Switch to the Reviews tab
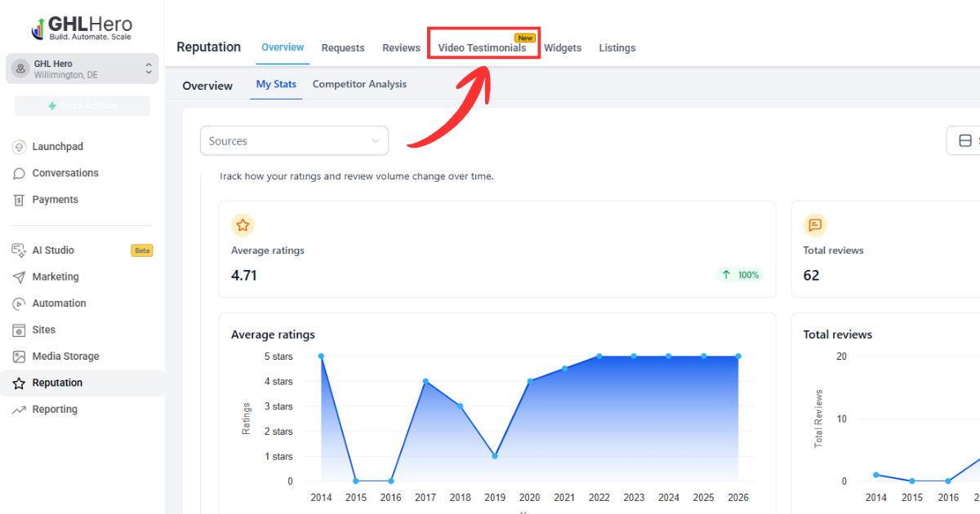Screen dimensions: 980x514 401,48
